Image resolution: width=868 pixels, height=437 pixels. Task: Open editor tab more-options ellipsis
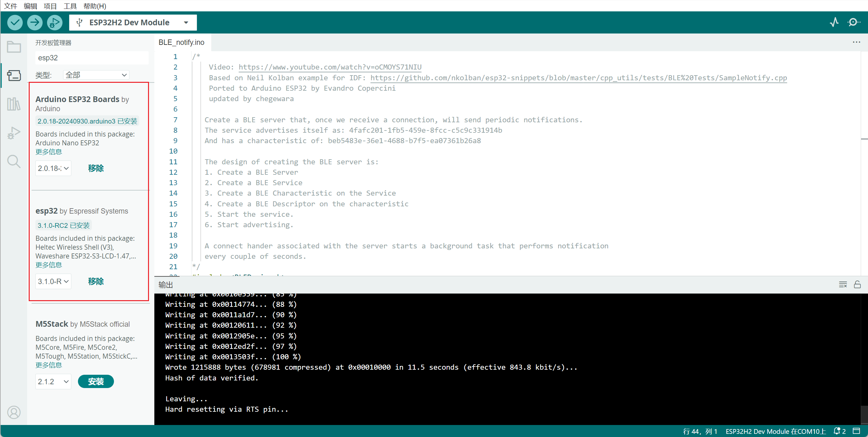click(856, 42)
